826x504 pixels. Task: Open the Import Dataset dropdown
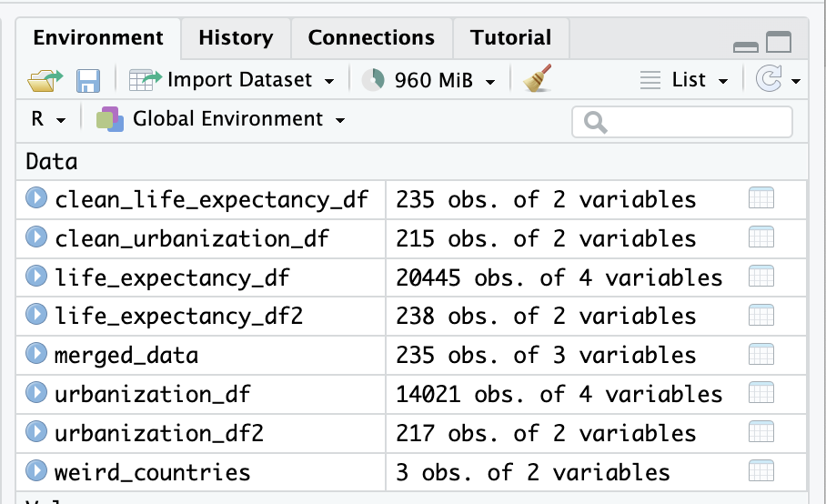(233, 80)
